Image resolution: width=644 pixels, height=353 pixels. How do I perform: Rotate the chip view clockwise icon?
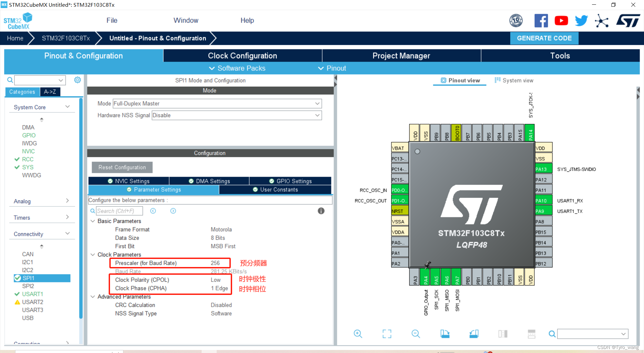pyautogui.click(x=445, y=334)
